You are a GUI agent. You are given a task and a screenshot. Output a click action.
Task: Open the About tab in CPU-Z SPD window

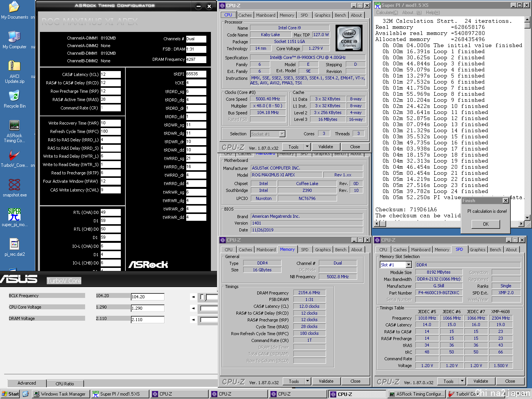point(511,250)
